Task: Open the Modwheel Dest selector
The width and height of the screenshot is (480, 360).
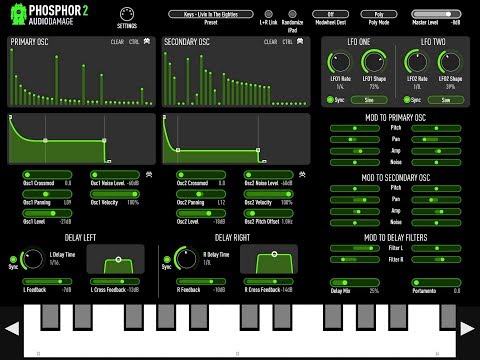Action: [x=330, y=14]
